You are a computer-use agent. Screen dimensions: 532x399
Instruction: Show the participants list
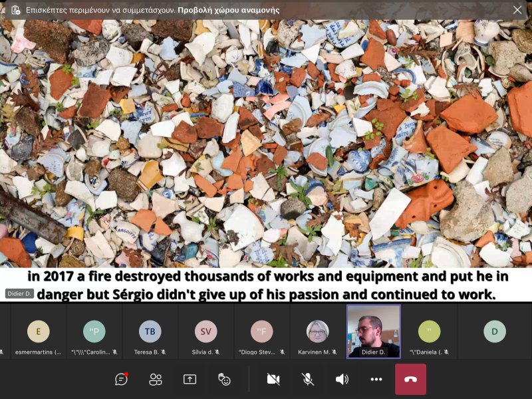pyautogui.click(x=156, y=379)
